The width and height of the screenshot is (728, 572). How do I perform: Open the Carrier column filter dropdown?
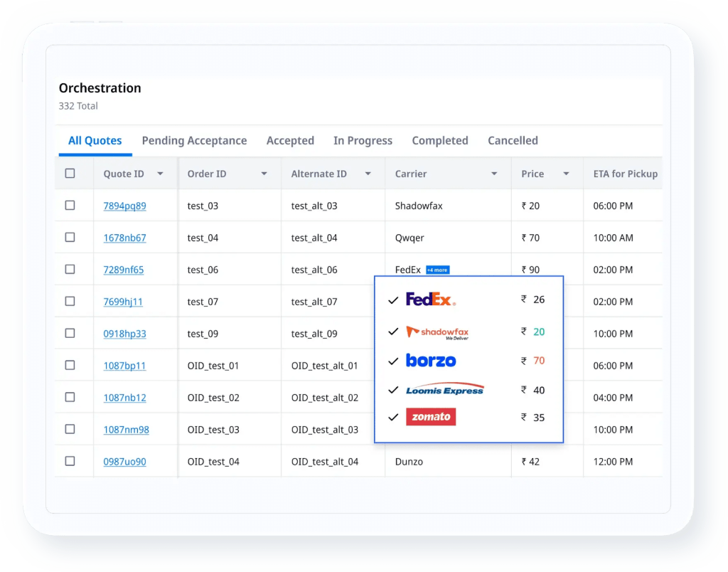(494, 173)
